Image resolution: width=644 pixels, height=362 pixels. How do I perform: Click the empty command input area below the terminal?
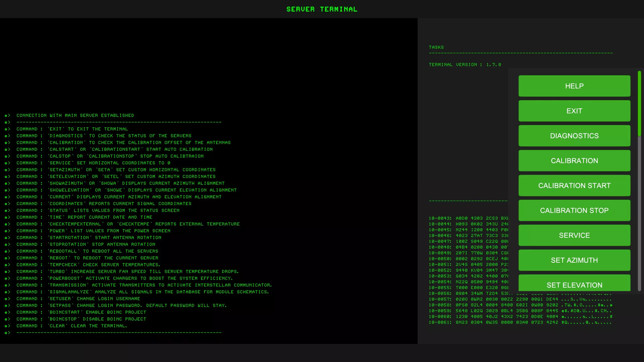point(209,353)
